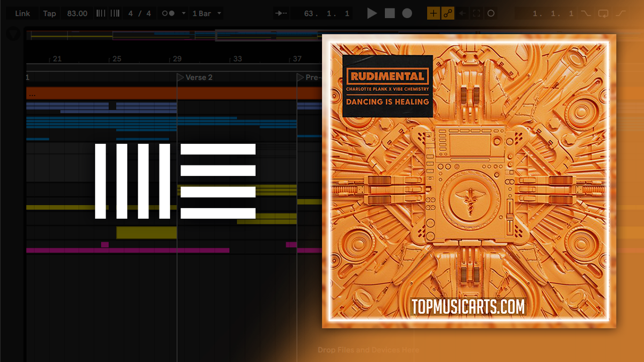Toggle the Automation Arm button
This screenshot has height=362, width=644.
(x=448, y=13)
